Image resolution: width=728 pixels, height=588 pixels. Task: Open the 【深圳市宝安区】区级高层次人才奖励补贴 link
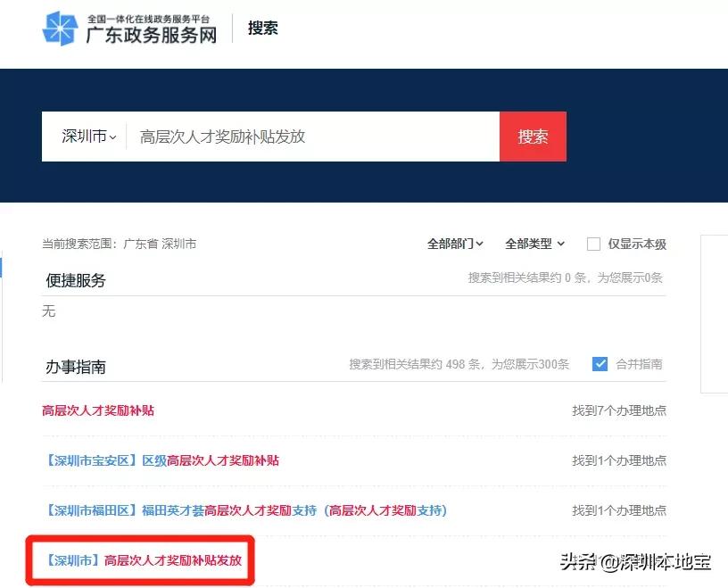tap(159, 460)
